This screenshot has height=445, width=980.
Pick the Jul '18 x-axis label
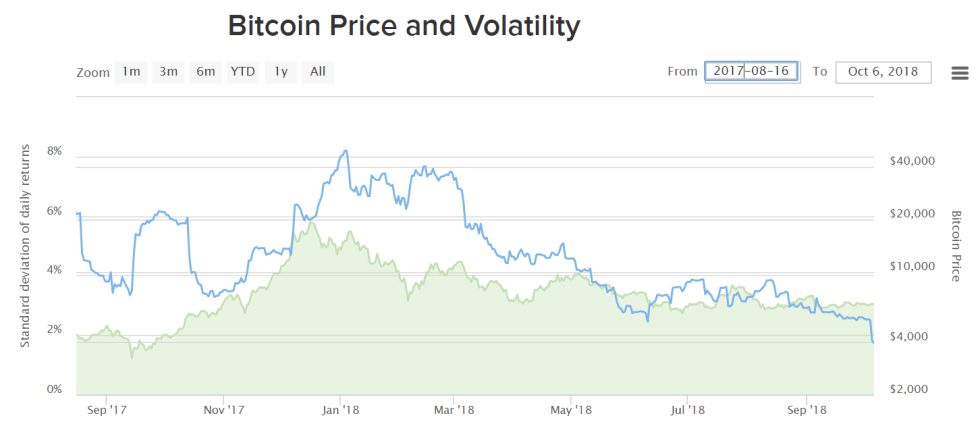tap(690, 409)
